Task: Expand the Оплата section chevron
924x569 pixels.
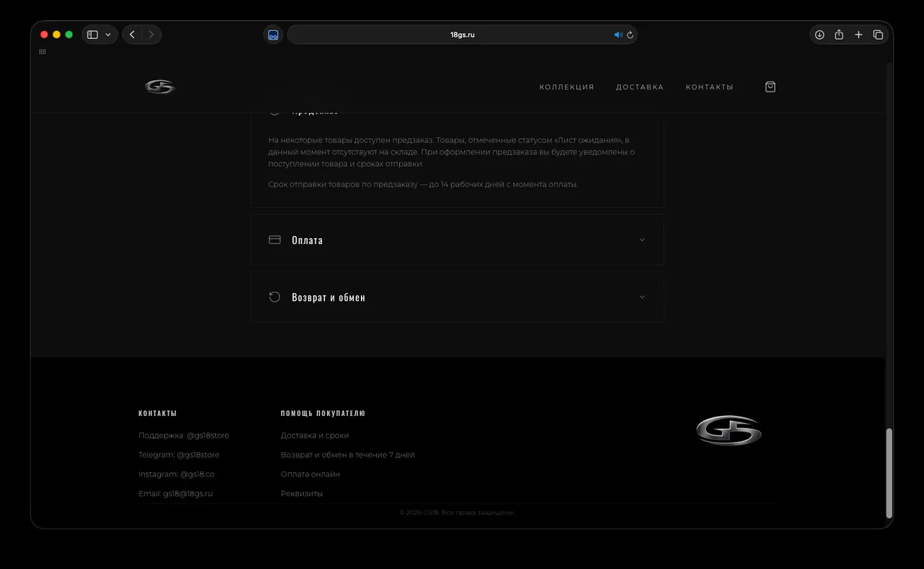Action: [x=642, y=240]
